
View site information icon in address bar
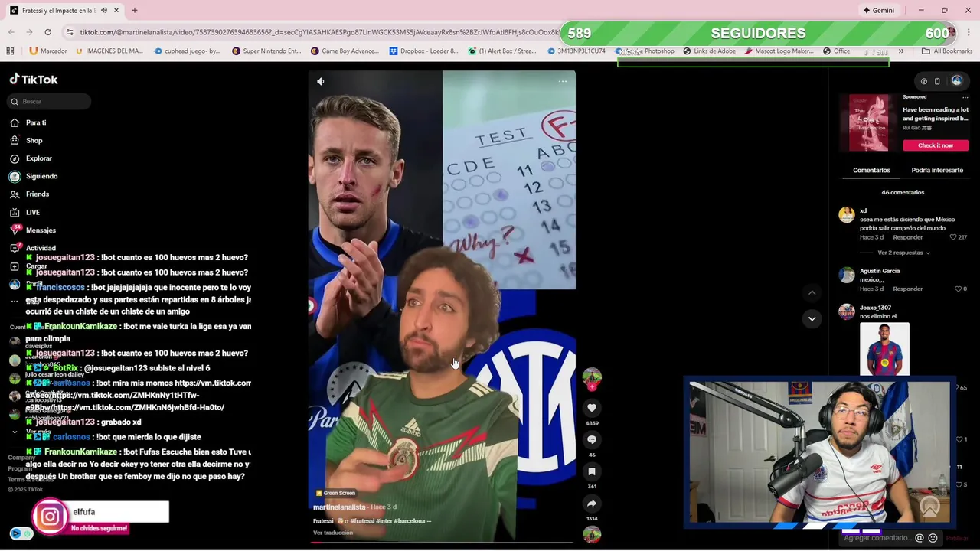(70, 32)
